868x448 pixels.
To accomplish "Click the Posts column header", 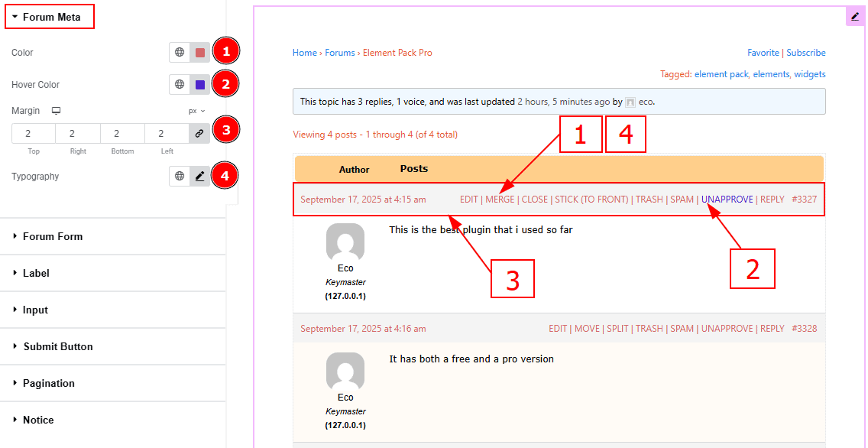I will (x=414, y=168).
